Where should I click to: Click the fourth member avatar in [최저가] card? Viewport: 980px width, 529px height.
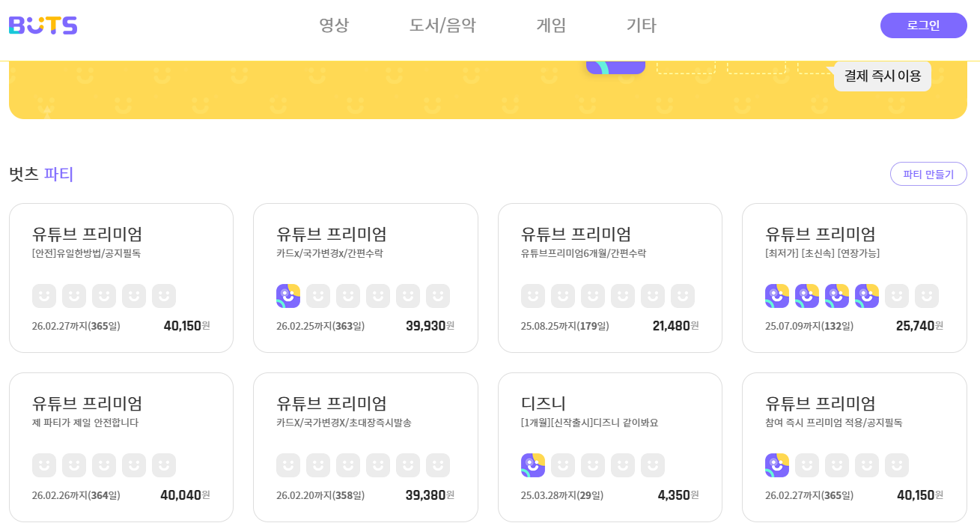click(867, 296)
